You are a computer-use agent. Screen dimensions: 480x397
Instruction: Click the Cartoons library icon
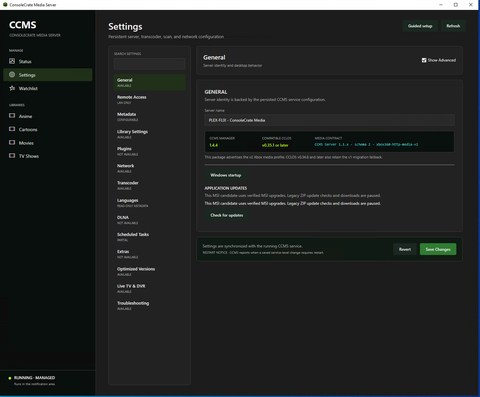click(x=12, y=129)
